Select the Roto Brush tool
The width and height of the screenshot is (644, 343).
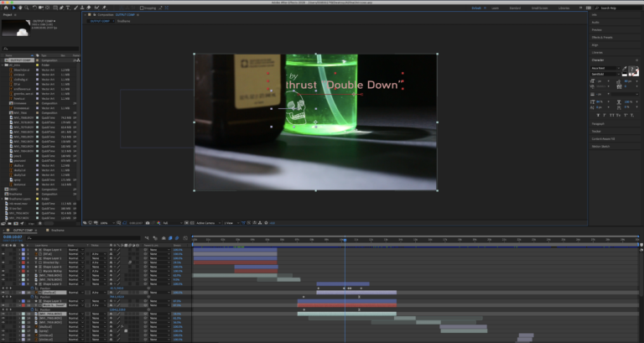pyautogui.click(x=97, y=8)
